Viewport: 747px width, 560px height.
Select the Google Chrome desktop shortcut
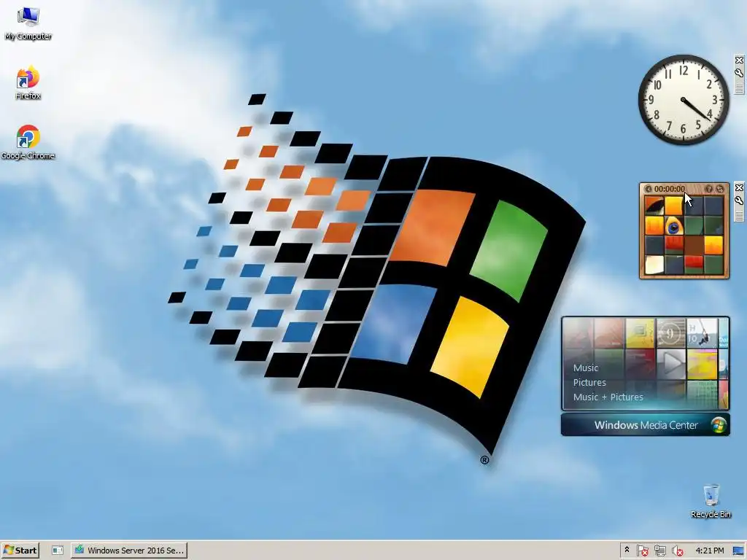pyautogui.click(x=28, y=142)
